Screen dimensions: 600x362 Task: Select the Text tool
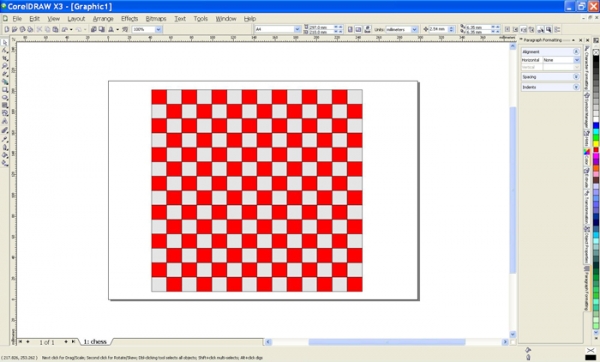5,121
